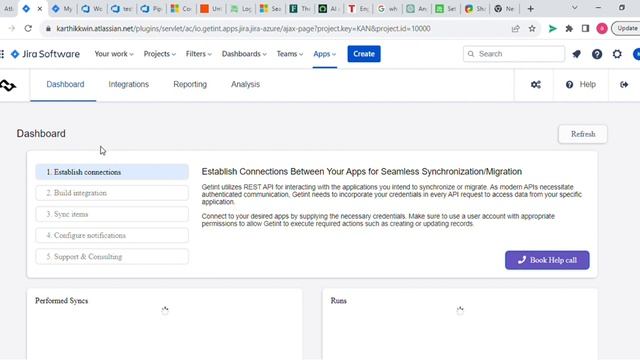Viewport: 640px width, 360px height.
Task: Open the Filters dropdown
Action: pyautogui.click(x=199, y=54)
